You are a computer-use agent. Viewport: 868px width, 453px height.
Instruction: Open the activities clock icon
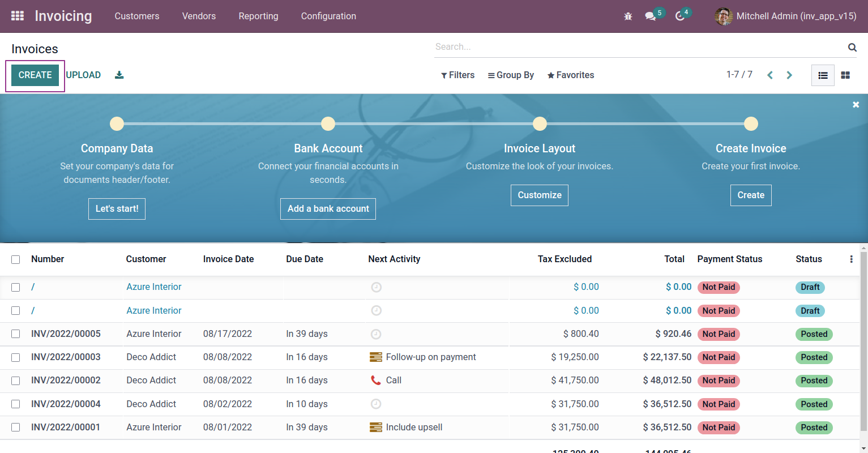coord(680,16)
